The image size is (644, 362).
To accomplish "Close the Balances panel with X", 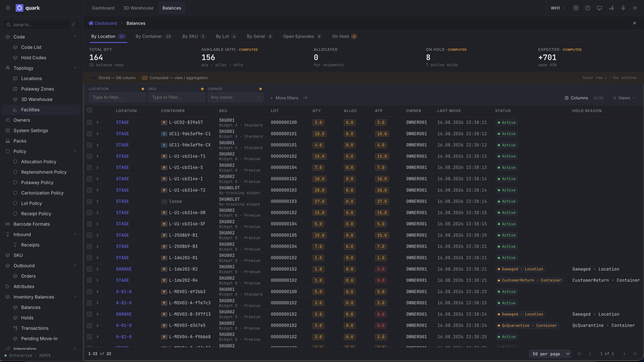I will (x=634, y=23).
